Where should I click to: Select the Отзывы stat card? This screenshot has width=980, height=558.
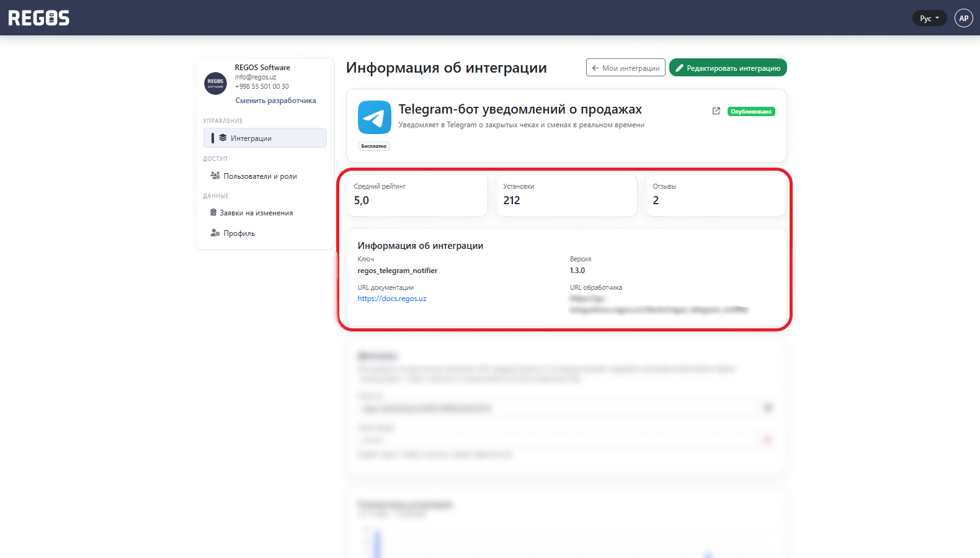[x=716, y=195]
